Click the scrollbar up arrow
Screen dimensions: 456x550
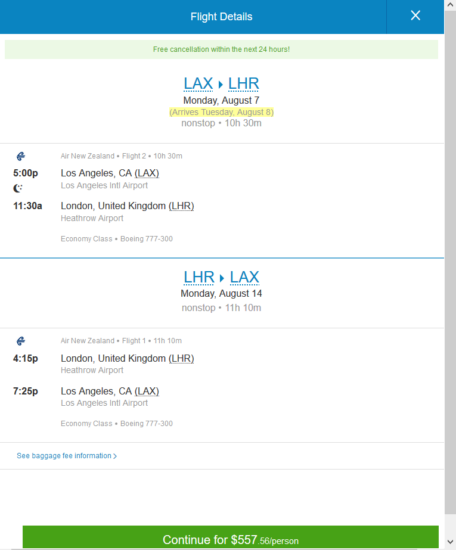point(450,5)
